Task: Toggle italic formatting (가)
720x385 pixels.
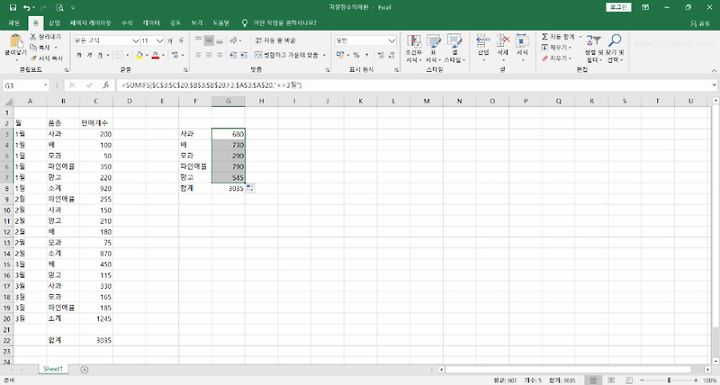Action: pyautogui.click(x=90, y=55)
